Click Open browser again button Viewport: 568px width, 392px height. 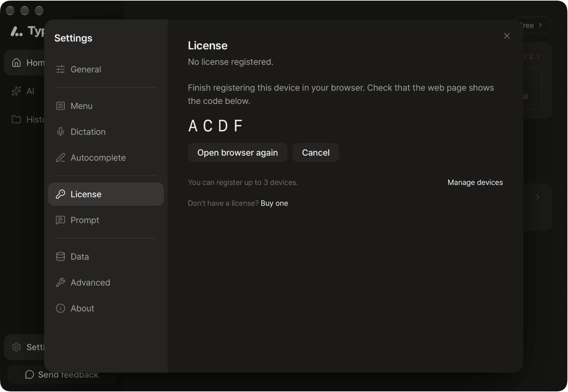pyautogui.click(x=238, y=153)
